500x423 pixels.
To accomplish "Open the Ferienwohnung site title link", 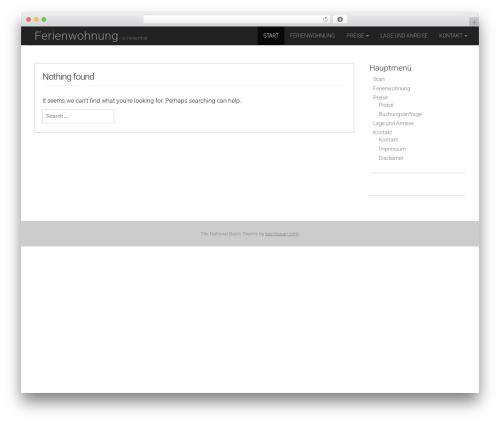I will pos(76,36).
